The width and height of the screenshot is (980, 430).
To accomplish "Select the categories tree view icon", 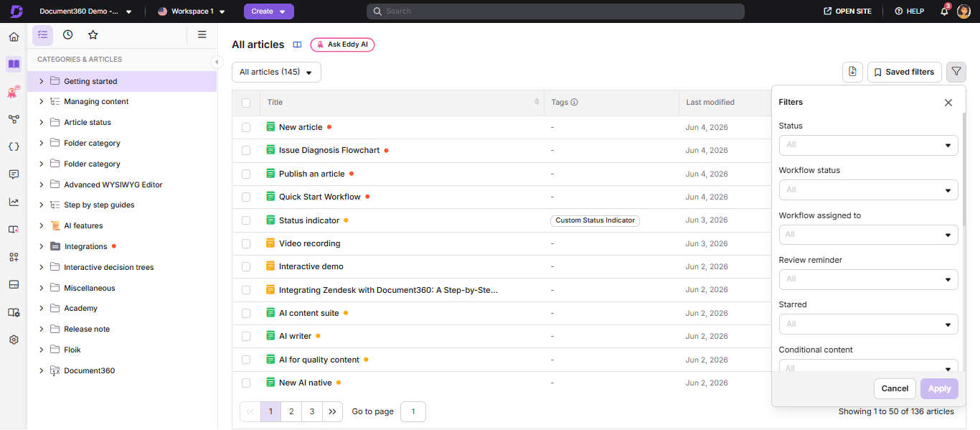I will coord(42,34).
